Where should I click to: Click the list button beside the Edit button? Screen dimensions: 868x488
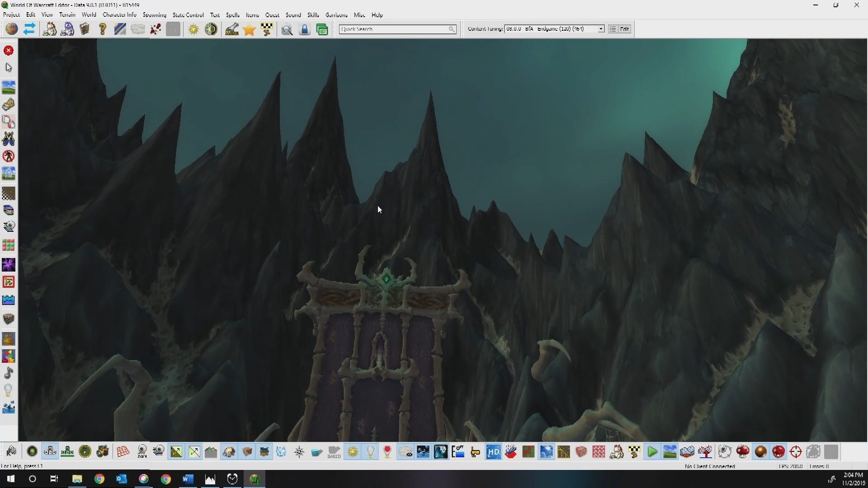coord(613,29)
